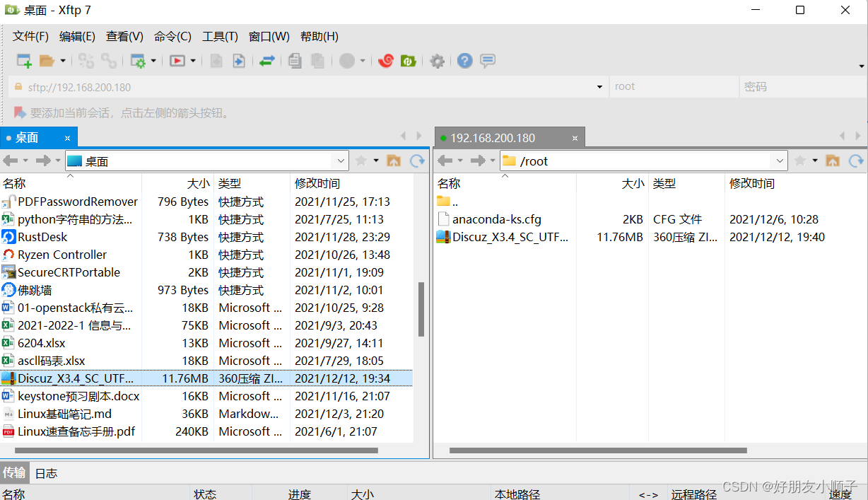Expand the session properties dropdown arrow

[153, 62]
